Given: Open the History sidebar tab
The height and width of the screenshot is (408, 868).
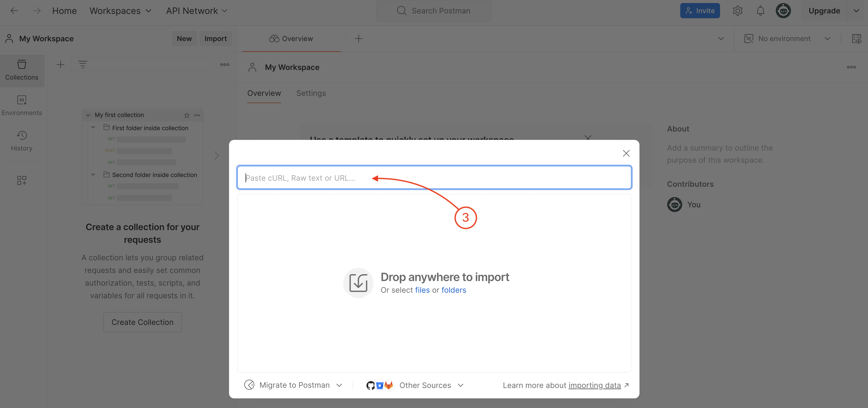Looking at the screenshot, I should [x=22, y=141].
